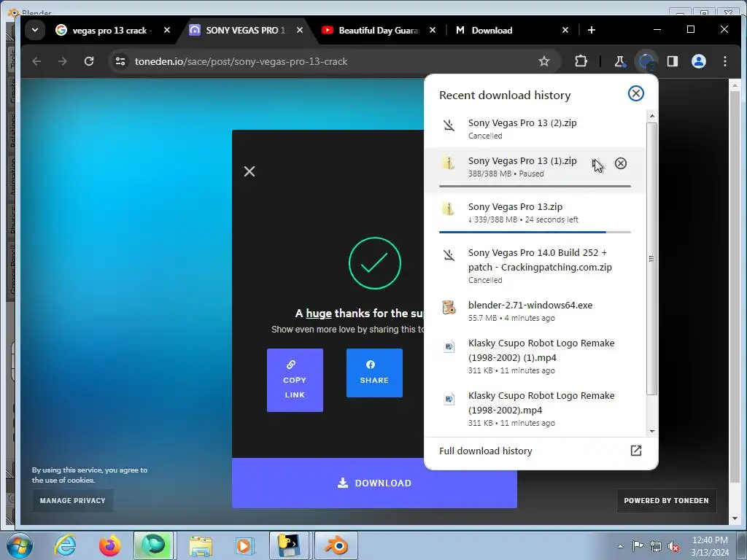Open Chrome Labs flask icon
The height and width of the screenshot is (560, 747).
click(619, 61)
